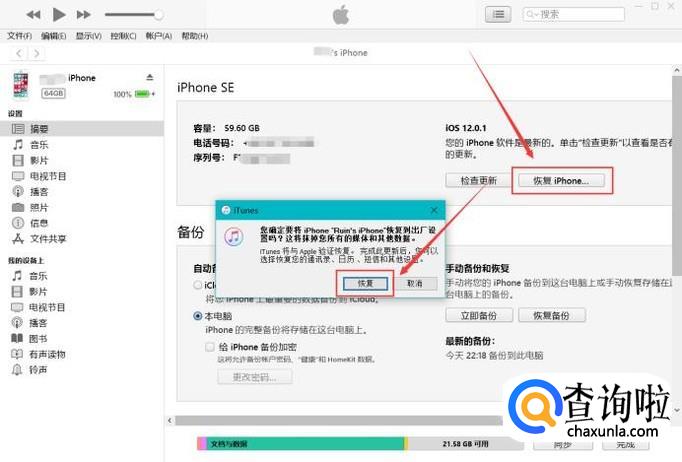This screenshot has height=462, width=682.
Task: Click the play button in playback controls
Action: pyautogui.click(x=59, y=15)
